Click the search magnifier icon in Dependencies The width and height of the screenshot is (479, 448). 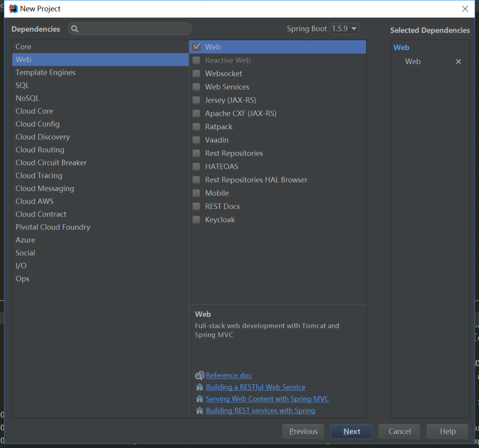[x=75, y=29]
